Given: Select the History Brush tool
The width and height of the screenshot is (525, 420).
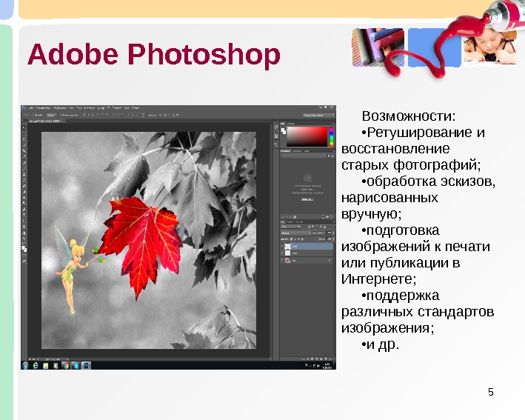Looking at the screenshot, I should point(26,180).
